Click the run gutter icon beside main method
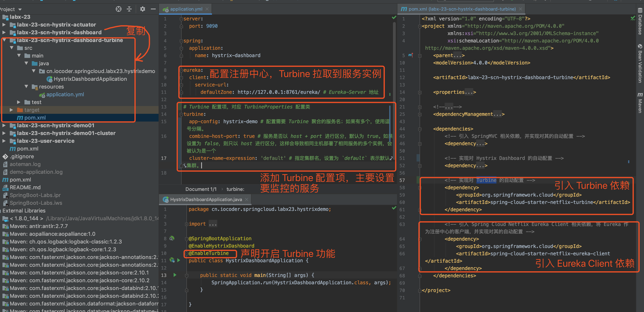 point(175,275)
